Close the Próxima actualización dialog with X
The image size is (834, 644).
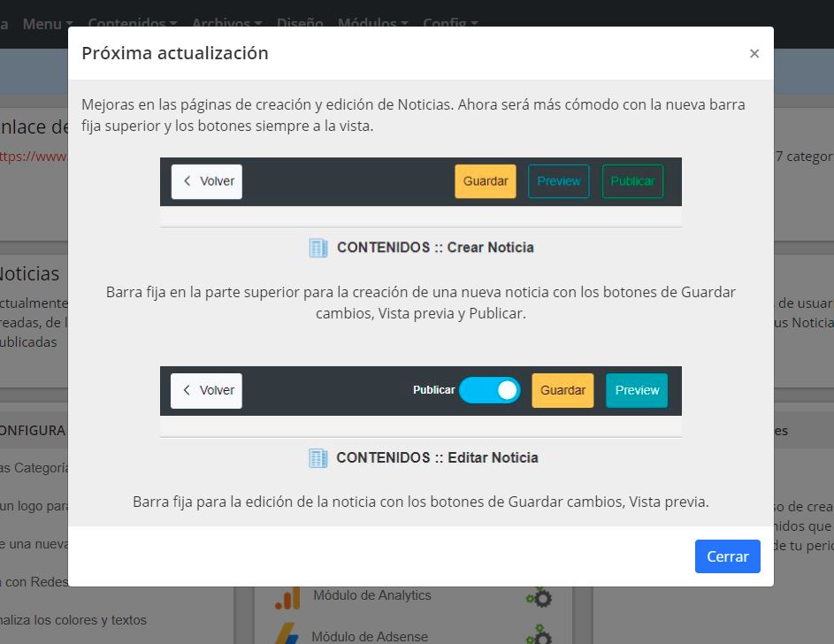point(754,54)
